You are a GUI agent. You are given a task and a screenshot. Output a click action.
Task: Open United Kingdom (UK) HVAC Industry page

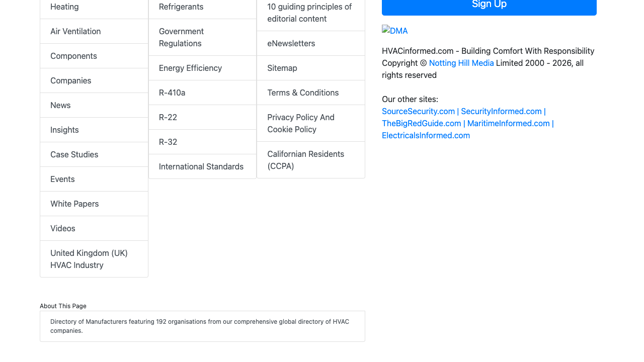[x=89, y=258]
